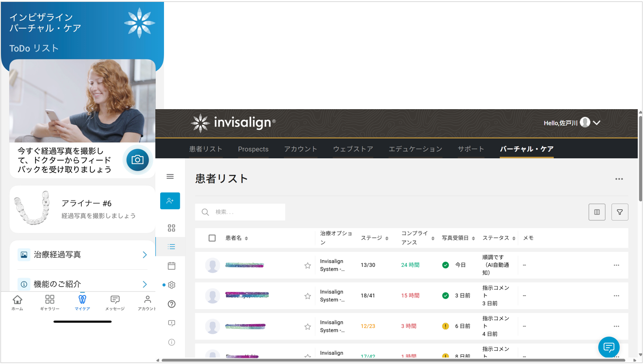
Task: Open ギャラリー in the mobile bottom navigation
Action: [x=50, y=303]
